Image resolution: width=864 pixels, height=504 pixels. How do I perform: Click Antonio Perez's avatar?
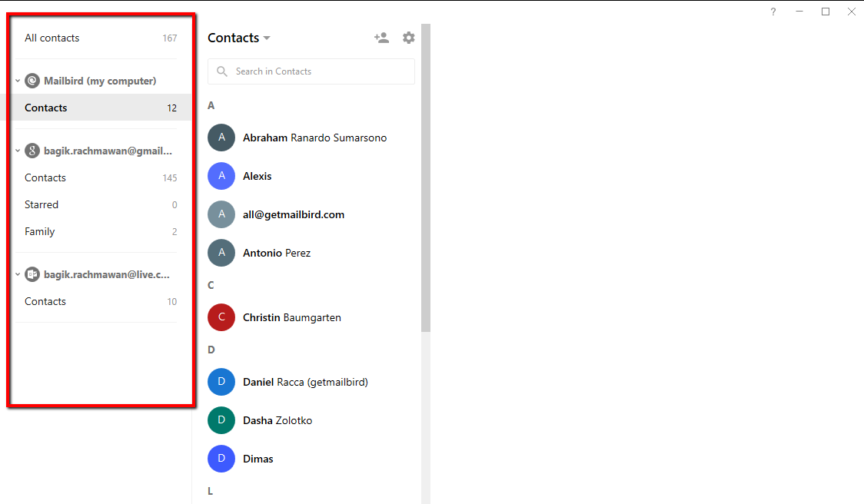click(221, 253)
